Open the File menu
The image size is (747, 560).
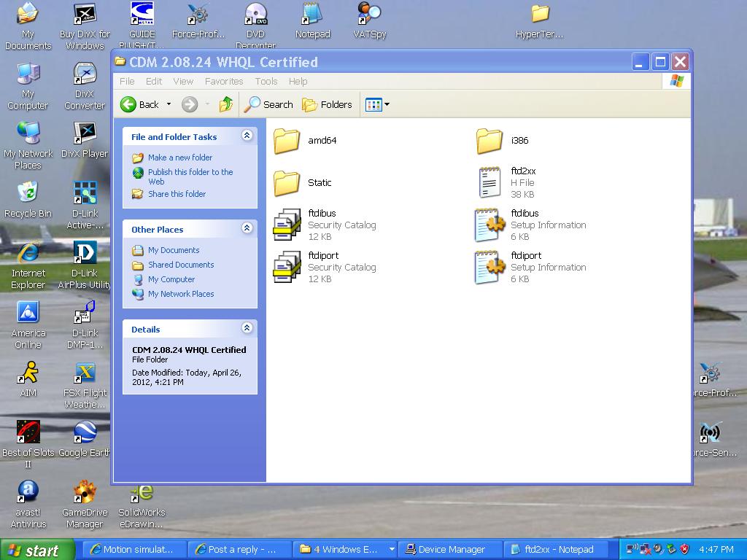[x=127, y=82]
